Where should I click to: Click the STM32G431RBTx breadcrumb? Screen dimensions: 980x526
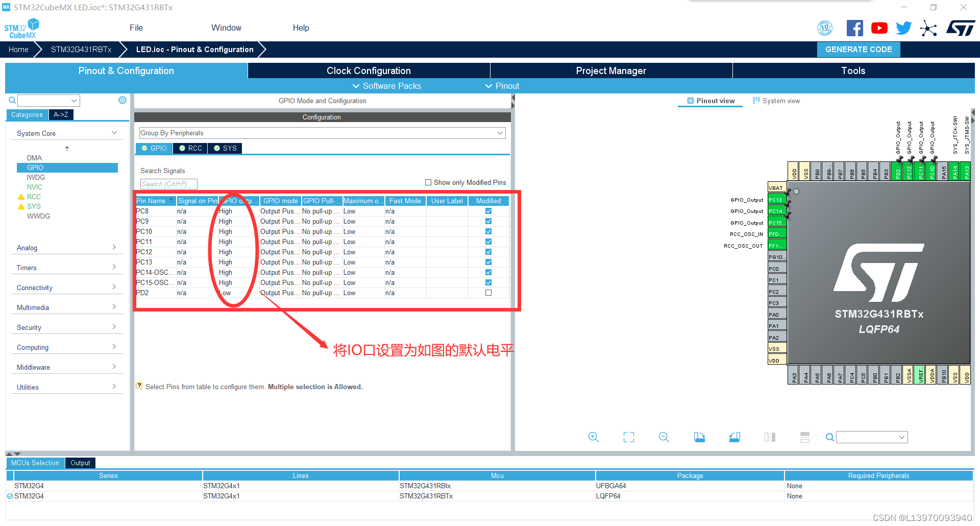click(x=81, y=50)
